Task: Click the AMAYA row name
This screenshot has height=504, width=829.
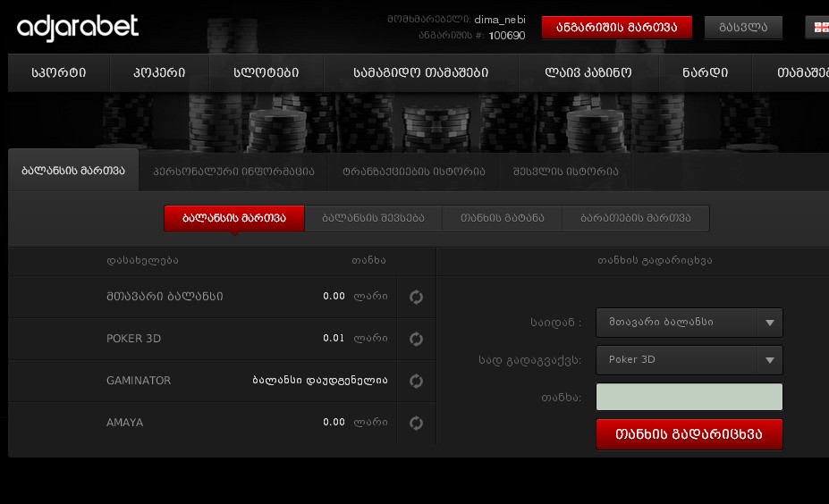Action: click(x=125, y=423)
